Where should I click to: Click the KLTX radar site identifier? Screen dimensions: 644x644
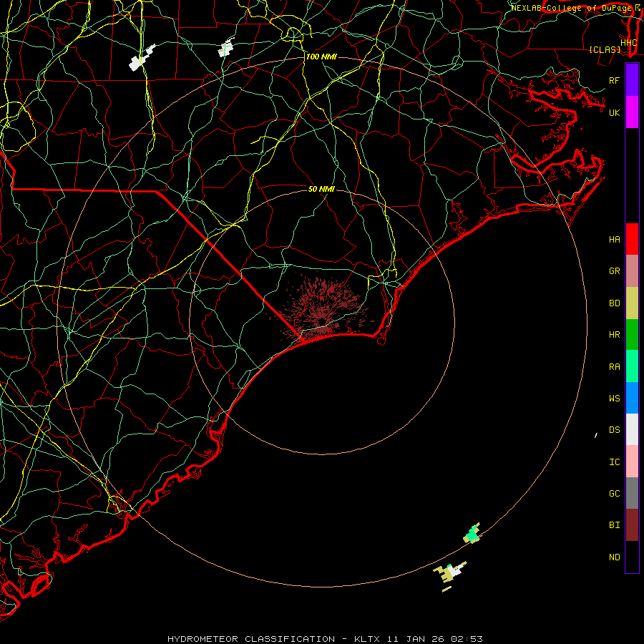367,639
